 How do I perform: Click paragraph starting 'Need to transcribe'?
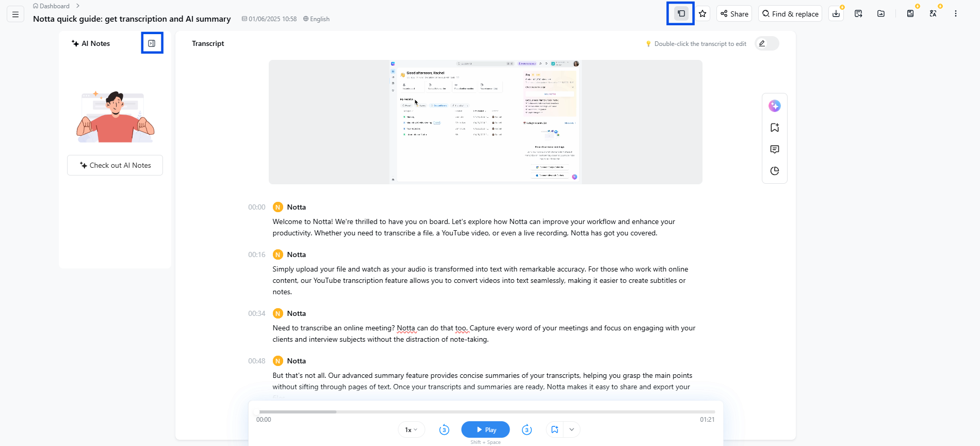[484, 333]
